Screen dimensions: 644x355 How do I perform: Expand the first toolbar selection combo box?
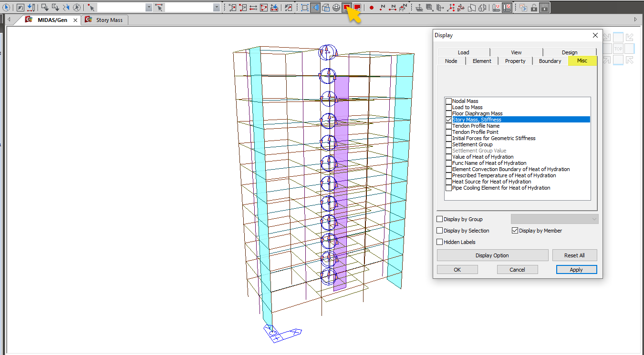(149, 8)
